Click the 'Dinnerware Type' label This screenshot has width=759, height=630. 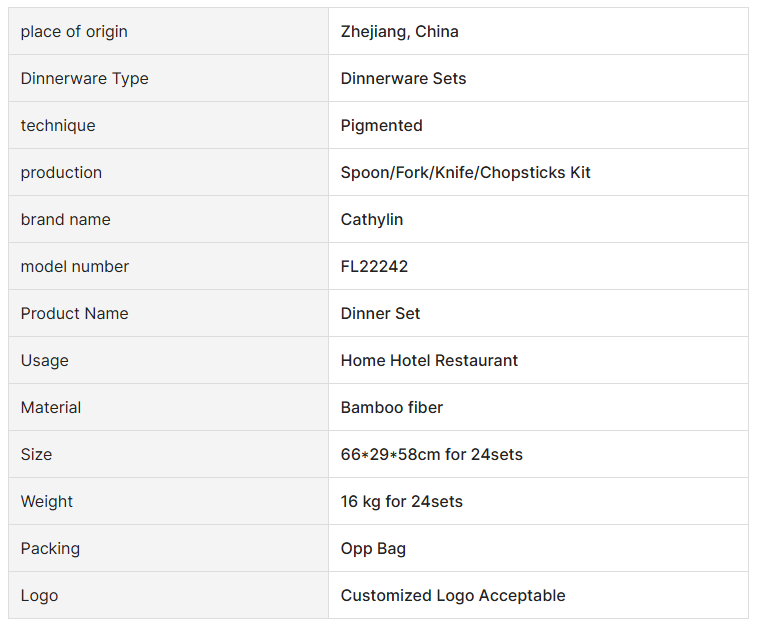tap(84, 79)
